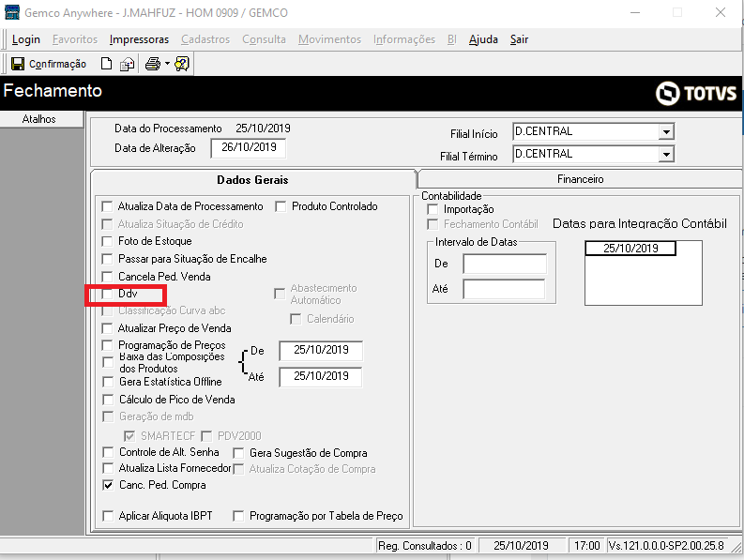The width and height of the screenshot is (744, 560).
Task: Click the status bar date 25/10/2019
Action: 521,546
